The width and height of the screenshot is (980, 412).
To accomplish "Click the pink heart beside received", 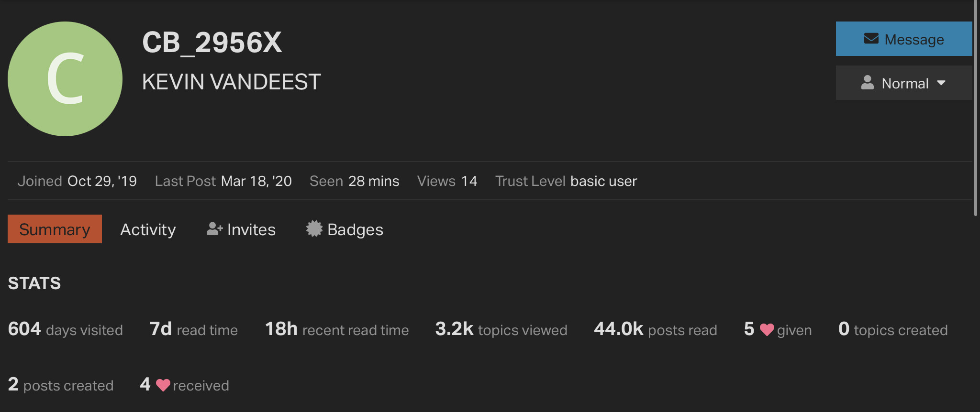I will 163,385.
